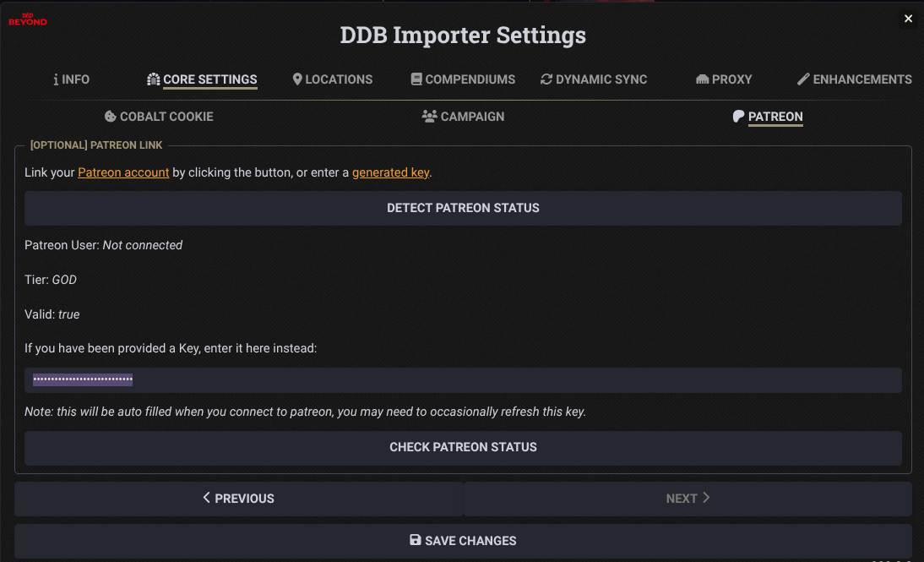Click the Dynamic Sync refresh arrows icon

tap(546, 79)
